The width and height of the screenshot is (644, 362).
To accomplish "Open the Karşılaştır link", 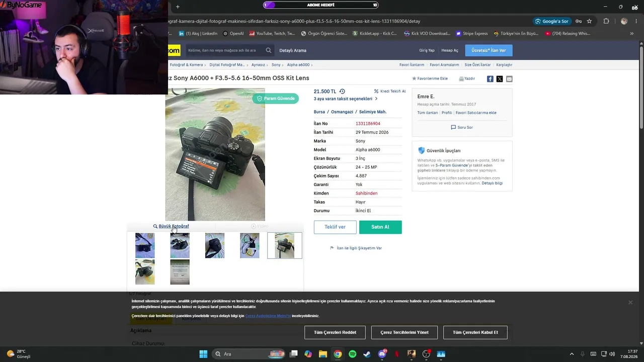I will (x=504, y=65).
